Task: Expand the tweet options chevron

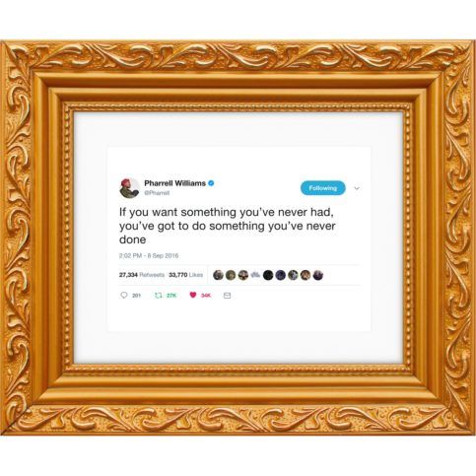Action: coord(357,188)
